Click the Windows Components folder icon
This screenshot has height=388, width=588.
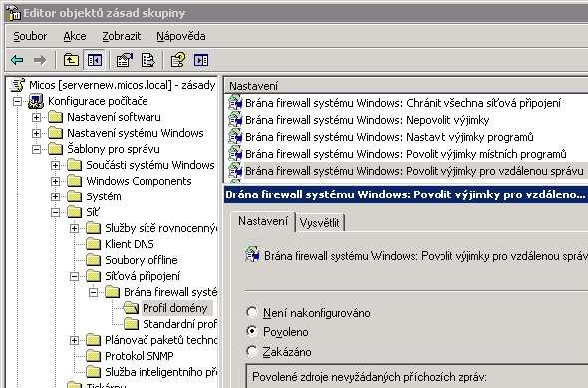[75, 181]
